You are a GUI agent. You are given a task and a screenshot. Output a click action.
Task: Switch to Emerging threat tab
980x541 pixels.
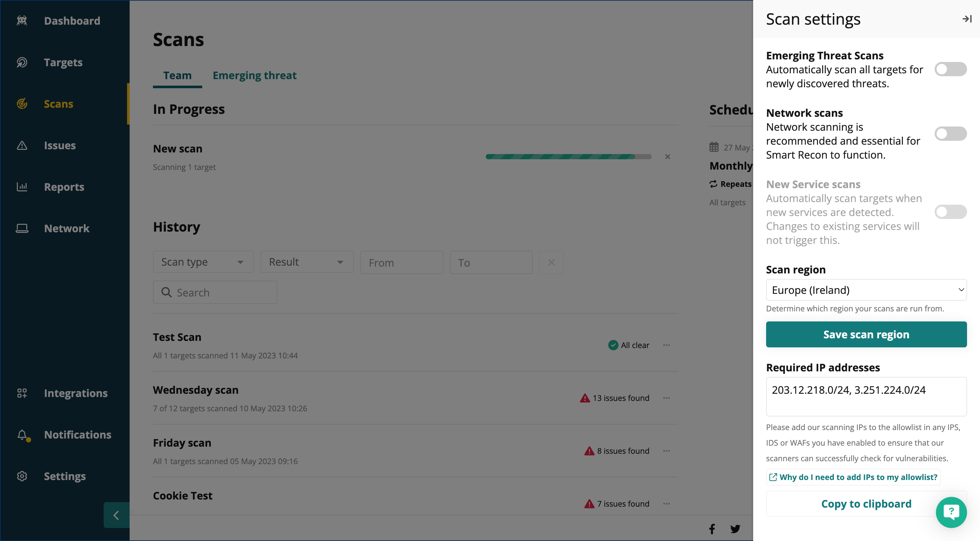click(255, 75)
